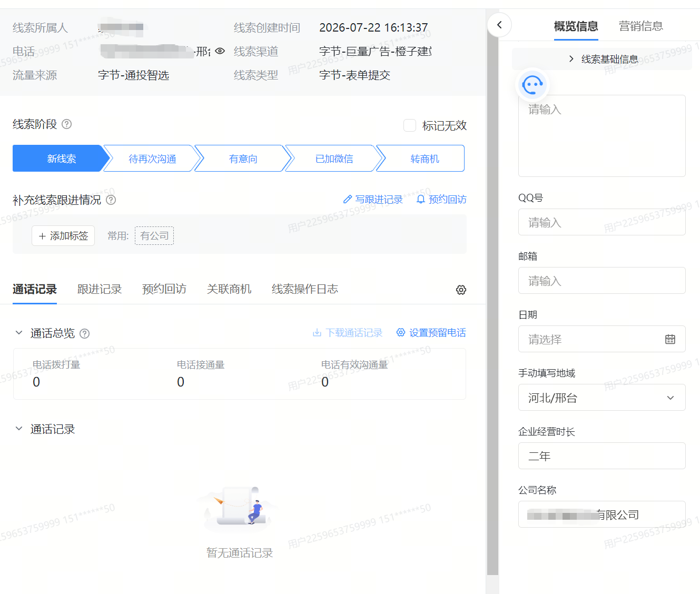Click the 邮箱 input field
Image resolution: width=700 pixels, height=594 pixels.
pyautogui.click(x=602, y=281)
